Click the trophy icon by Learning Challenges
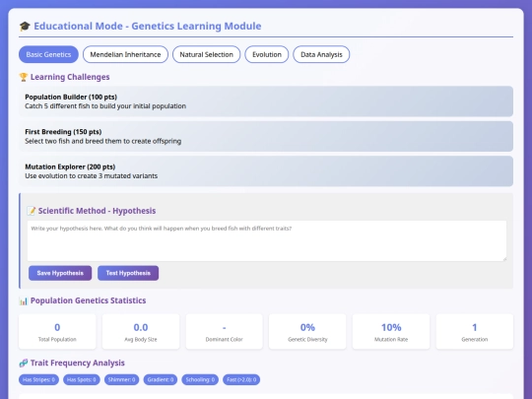The height and width of the screenshot is (399, 532). point(23,77)
